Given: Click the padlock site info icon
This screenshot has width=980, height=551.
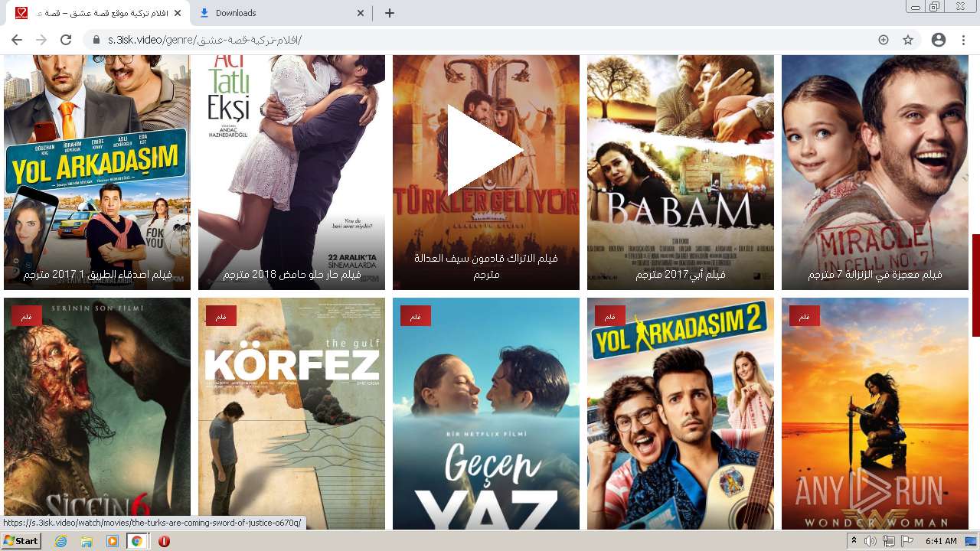Looking at the screenshot, I should [x=96, y=40].
